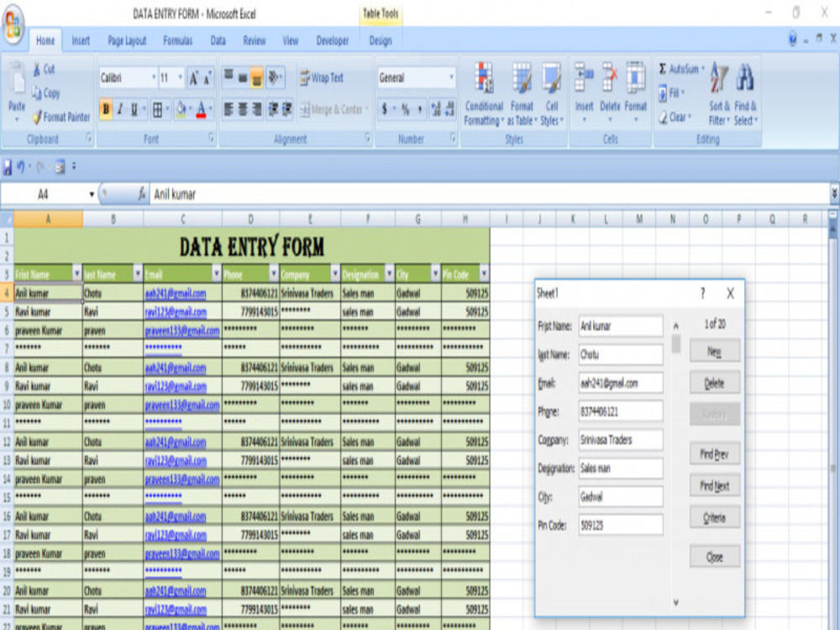The image size is (840, 630).
Task: Open the General number format dropdown
Action: point(451,78)
